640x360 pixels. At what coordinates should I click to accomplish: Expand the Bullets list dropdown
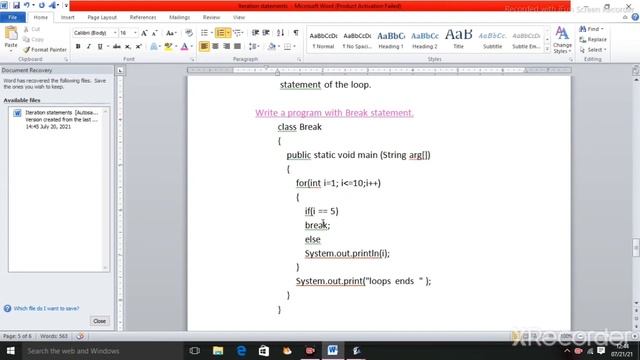[212, 33]
